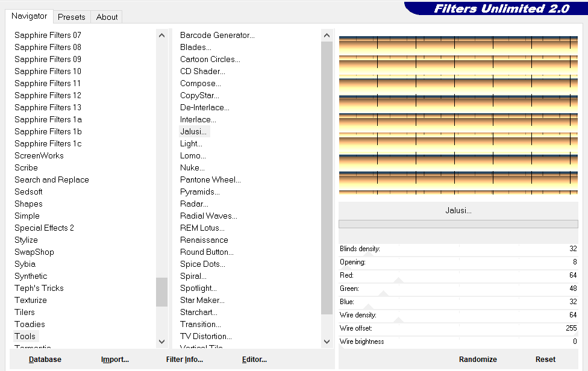
Task: Click the Jalusi preview image
Action: (458, 114)
